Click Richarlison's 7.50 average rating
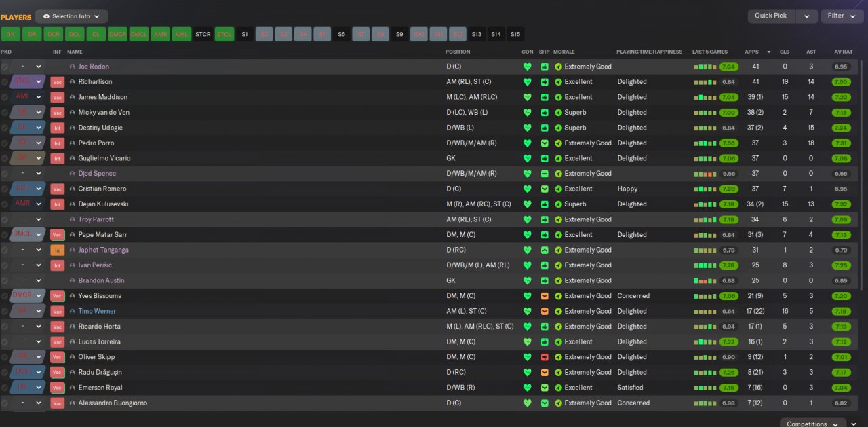Viewport: 868px width, 427px height. 842,82
